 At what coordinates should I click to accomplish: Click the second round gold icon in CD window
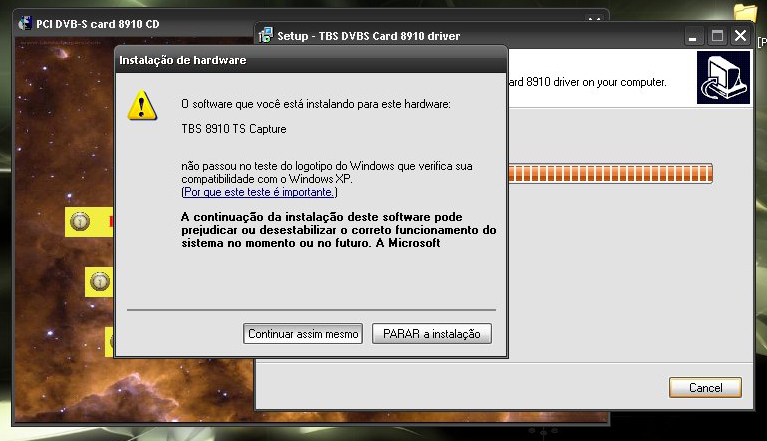pyautogui.click(x=100, y=282)
